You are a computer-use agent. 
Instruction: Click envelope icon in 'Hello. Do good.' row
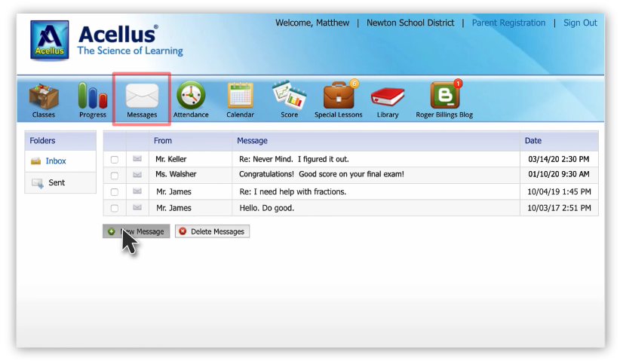pyautogui.click(x=137, y=207)
